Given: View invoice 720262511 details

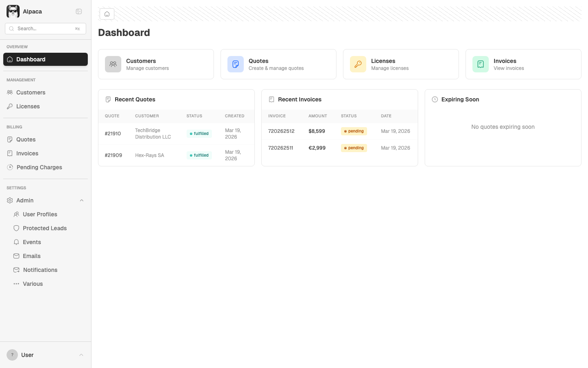Looking at the screenshot, I should pos(281,148).
